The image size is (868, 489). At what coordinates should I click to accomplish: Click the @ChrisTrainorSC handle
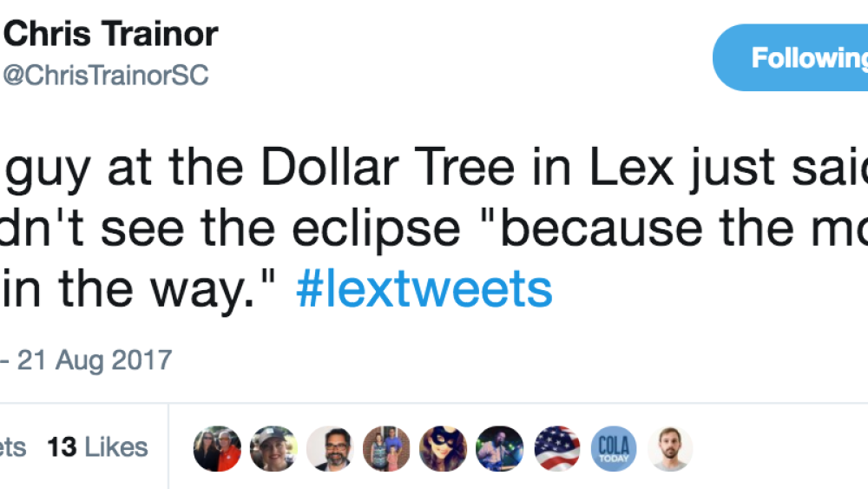point(106,76)
